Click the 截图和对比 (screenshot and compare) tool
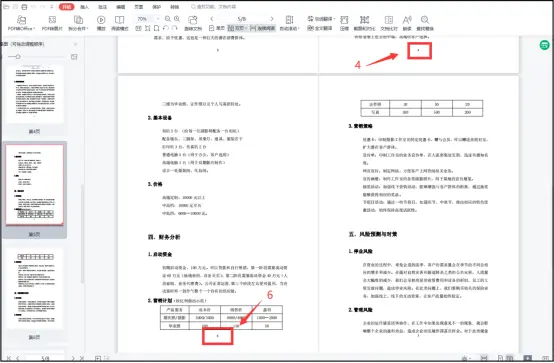 point(364,23)
